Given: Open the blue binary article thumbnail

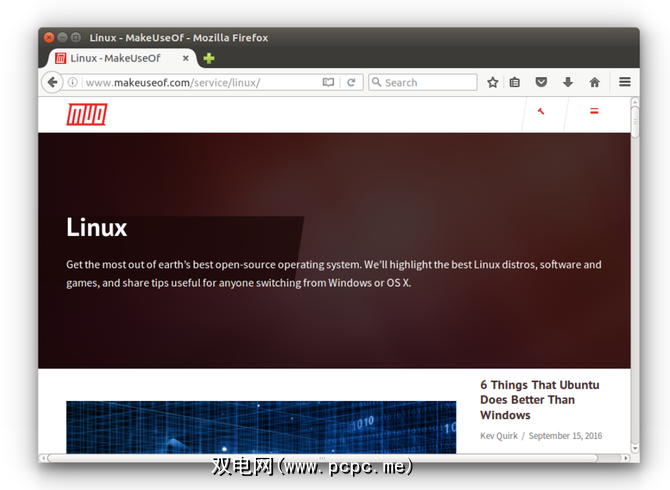Looking at the screenshot, I should pyautogui.click(x=261, y=427).
